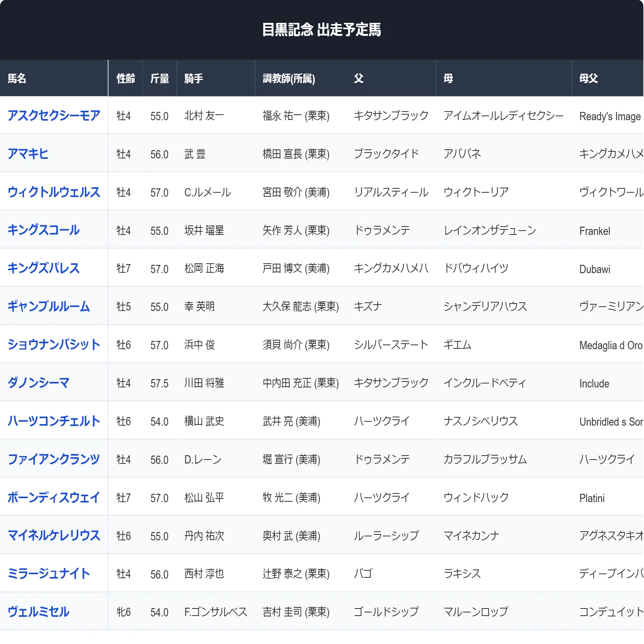Image resolution: width=644 pixels, height=644 pixels.
Task: Click the 性齢 column header
Action: [126, 78]
